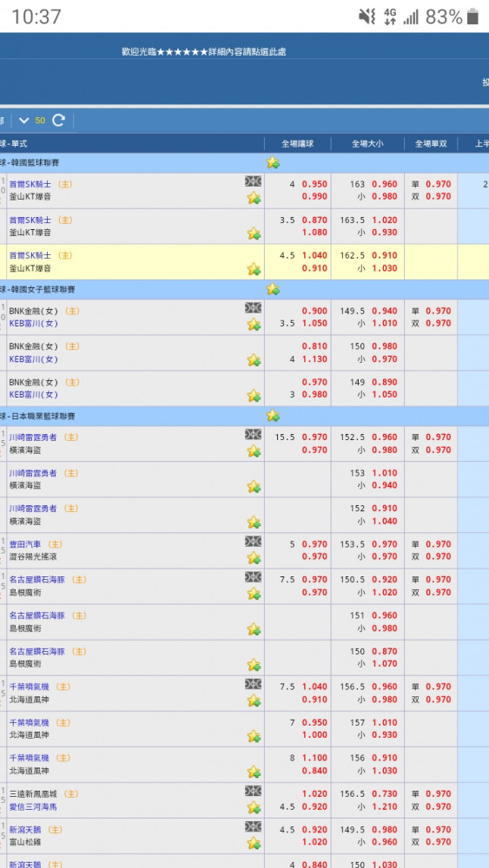
Task: Tap the 10:37 clock in status bar
Action: (36, 16)
